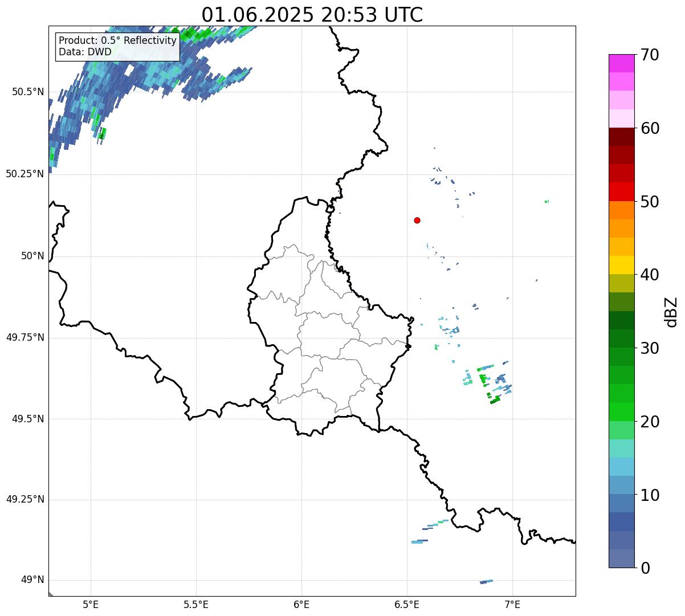Click the colorbar tick label 30

[650, 348]
